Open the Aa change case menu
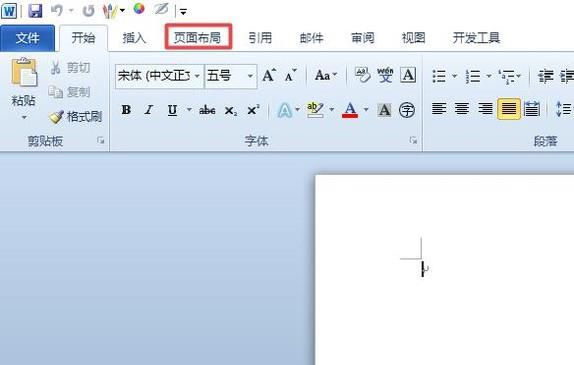Screen dimensions: 574x365 point(325,75)
